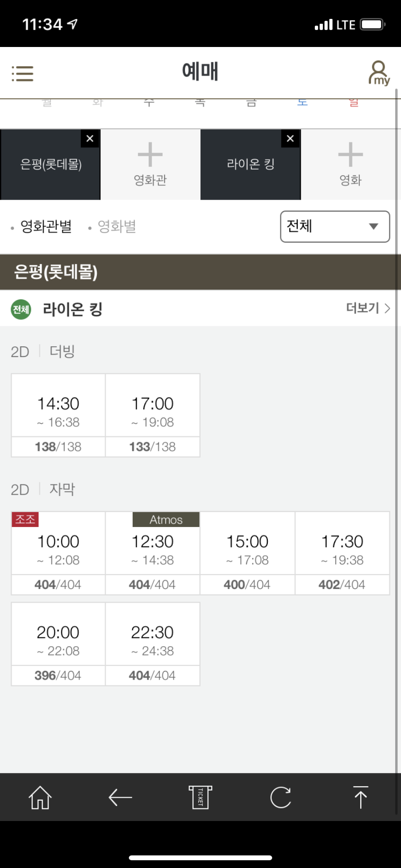The image size is (401, 868).
Task: Choose the 14:30 dubbed showtime
Action: click(58, 415)
